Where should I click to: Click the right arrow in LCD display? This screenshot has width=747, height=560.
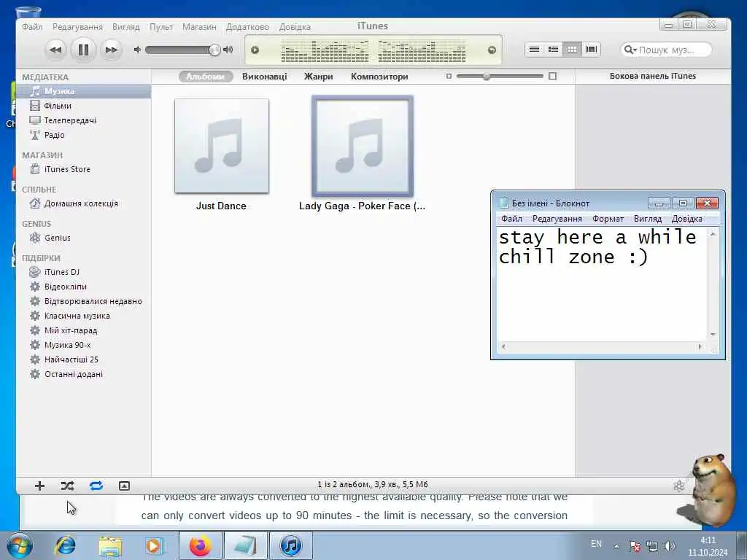click(x=492, y=50)
